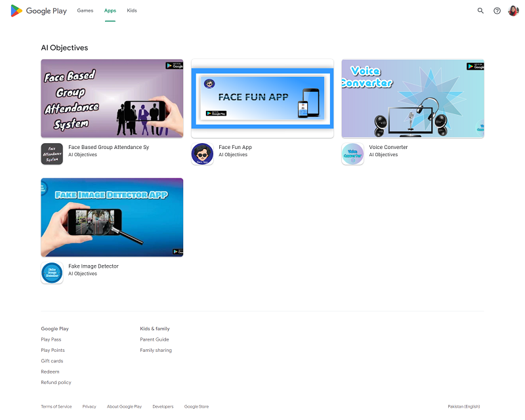Screen dimensions: 525x420
Task: Open the account profile avatar
Action: tap(513, 10)
